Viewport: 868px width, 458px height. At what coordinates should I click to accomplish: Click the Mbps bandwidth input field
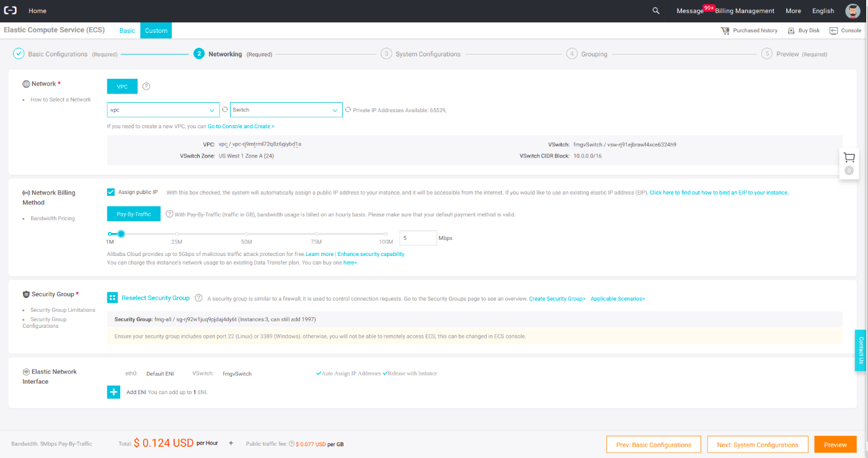418,237
